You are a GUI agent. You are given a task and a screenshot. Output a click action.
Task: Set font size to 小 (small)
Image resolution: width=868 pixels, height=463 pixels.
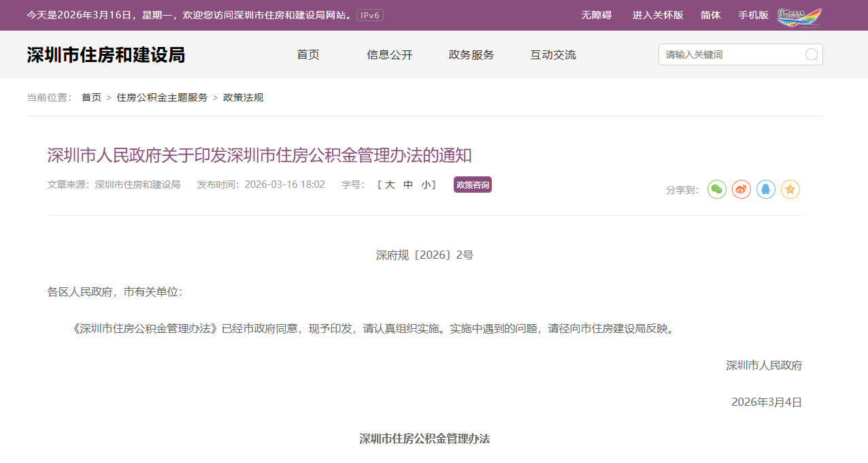click(x=426, y=185)
